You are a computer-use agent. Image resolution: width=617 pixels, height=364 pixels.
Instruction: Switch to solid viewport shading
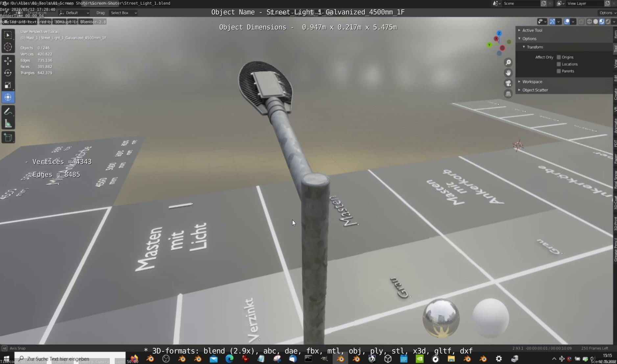pos(595,22)
